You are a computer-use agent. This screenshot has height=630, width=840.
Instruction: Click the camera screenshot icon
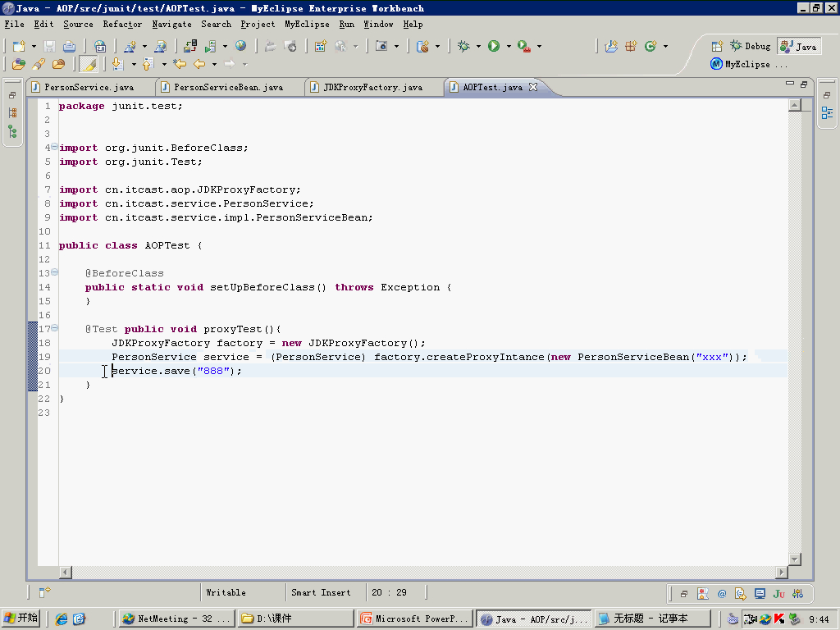click(x=381, y=46)
